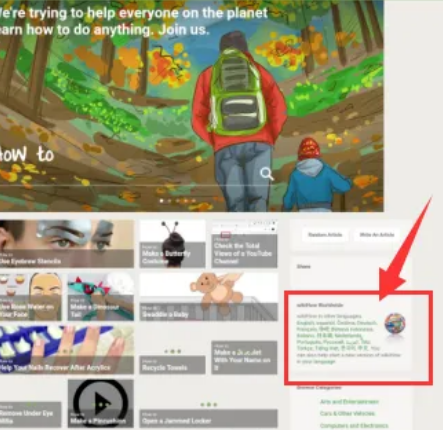Open the Use Eyebrow Stencils article
443x430 pixels.
pos(67,244)
